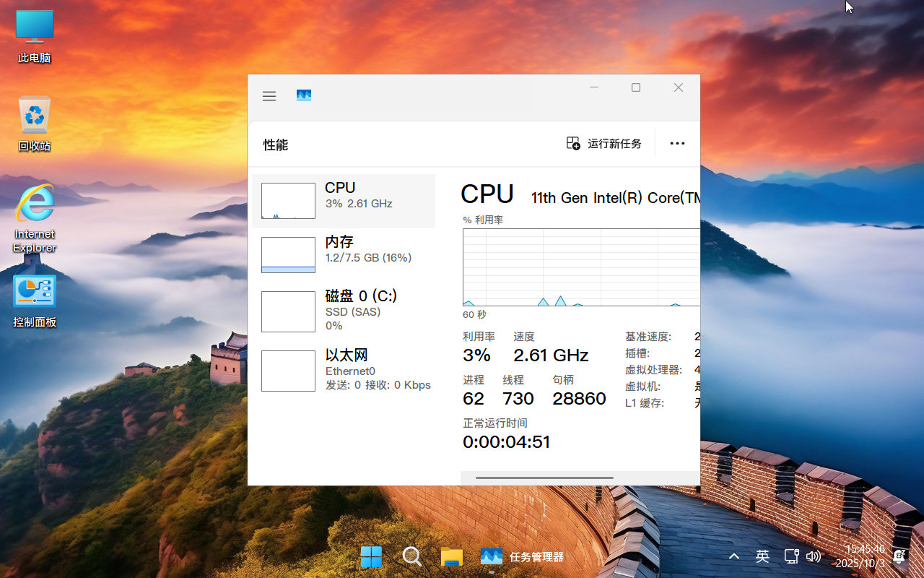The height and width of the screenshot is (578, 924).
Task: Open File Explorer from the taskbar
Action: [x=451, y=556]
